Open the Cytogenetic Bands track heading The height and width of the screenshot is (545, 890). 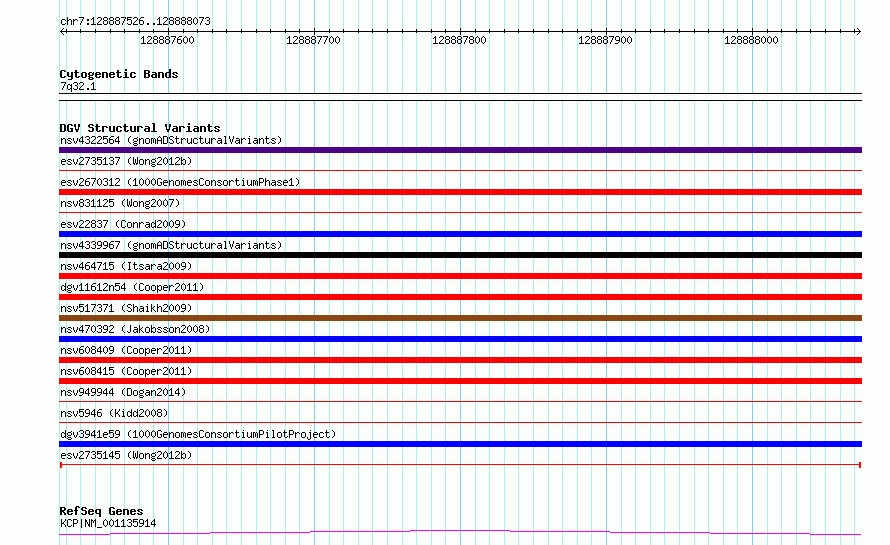[119, 74]
